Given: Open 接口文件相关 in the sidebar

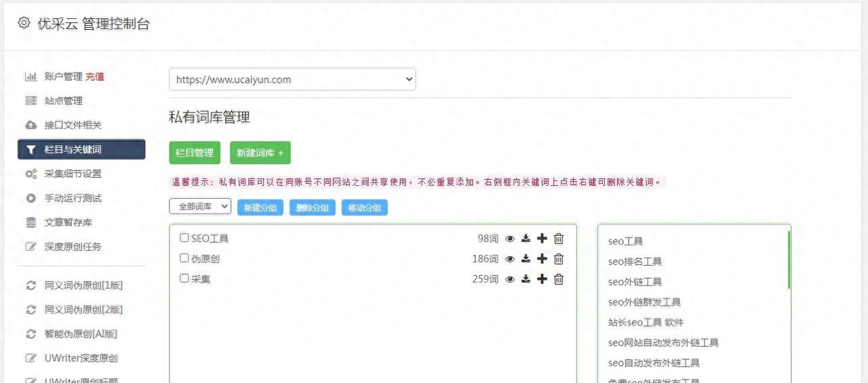Looking at the screenshot, I should coord(73,125).
